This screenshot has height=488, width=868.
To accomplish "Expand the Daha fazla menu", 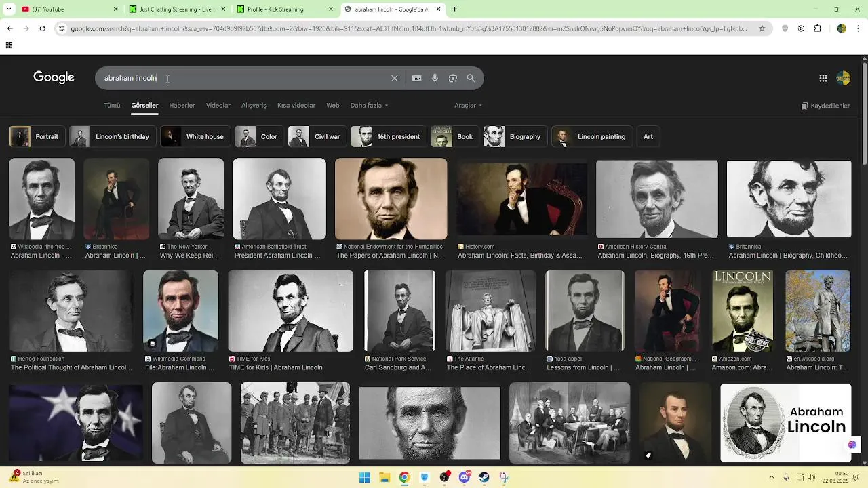I will (369, 106).
